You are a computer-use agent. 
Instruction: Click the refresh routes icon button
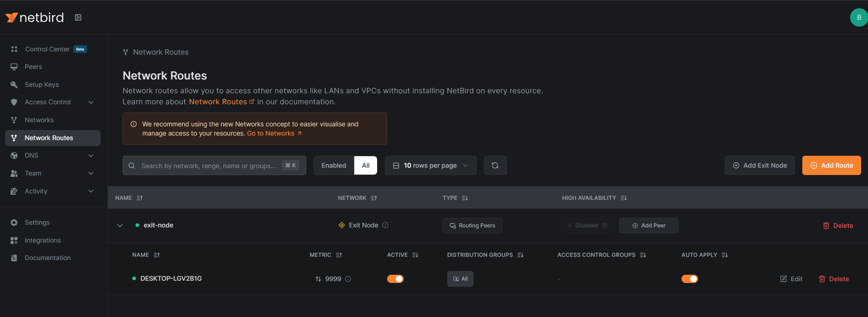[x=495, y=165]
